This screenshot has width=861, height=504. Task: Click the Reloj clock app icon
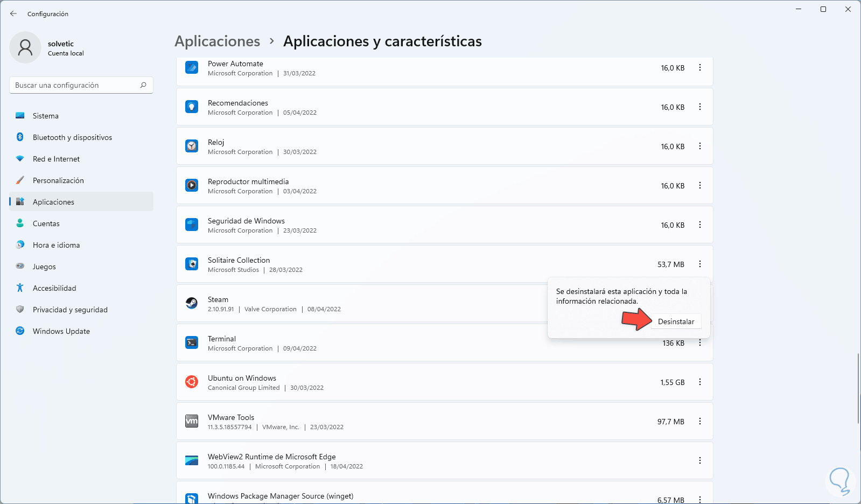tap(192, 146)
